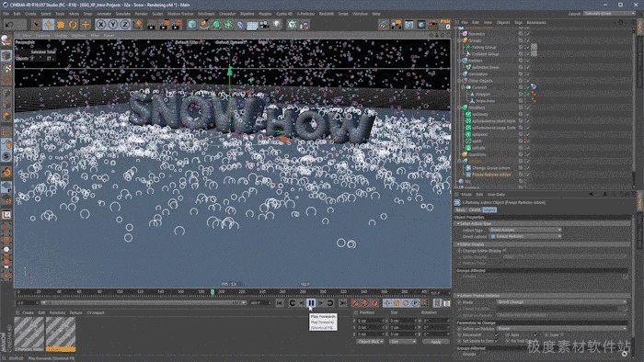Click the coordinate system icon
644x362 pixels.
pos(138,25)
